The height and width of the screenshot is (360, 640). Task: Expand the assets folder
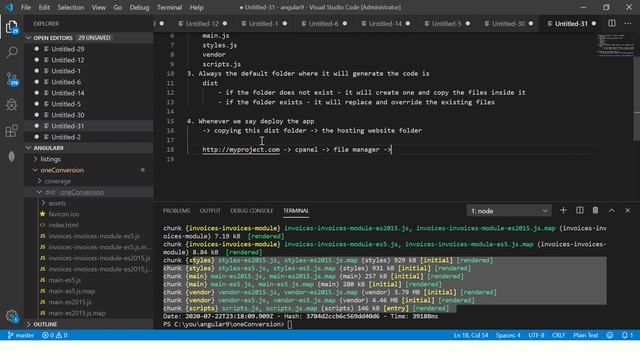coord(57,203)
